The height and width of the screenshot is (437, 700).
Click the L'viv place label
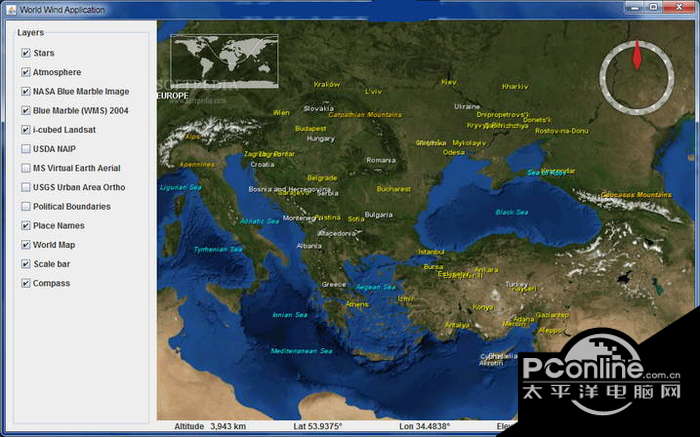tap(374, 92)
